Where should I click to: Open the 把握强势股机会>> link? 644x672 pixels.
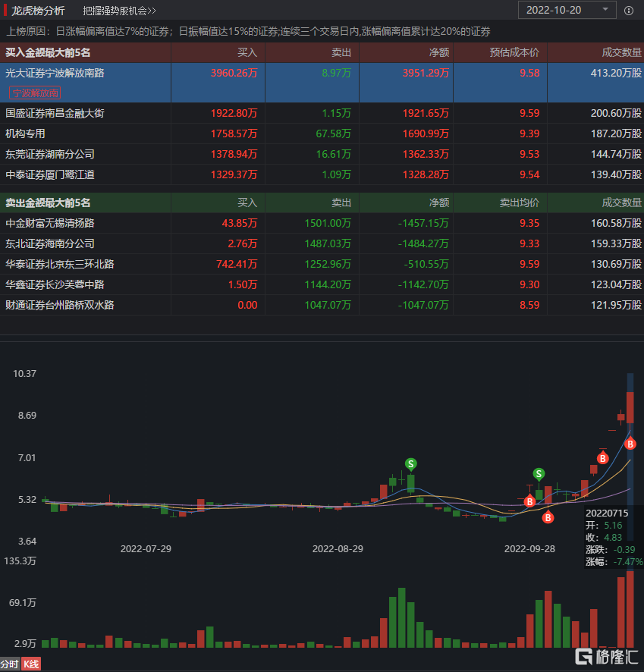tap(119, 11)
